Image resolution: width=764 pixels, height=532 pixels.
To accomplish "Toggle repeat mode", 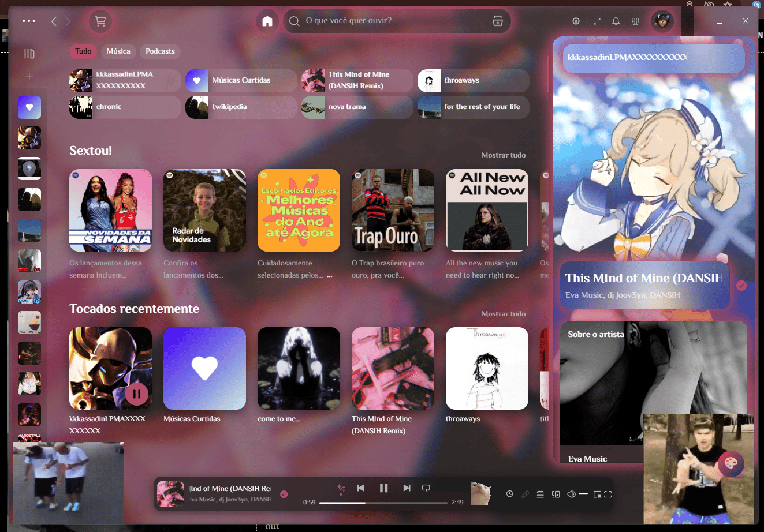I will (x=426, y=488).
